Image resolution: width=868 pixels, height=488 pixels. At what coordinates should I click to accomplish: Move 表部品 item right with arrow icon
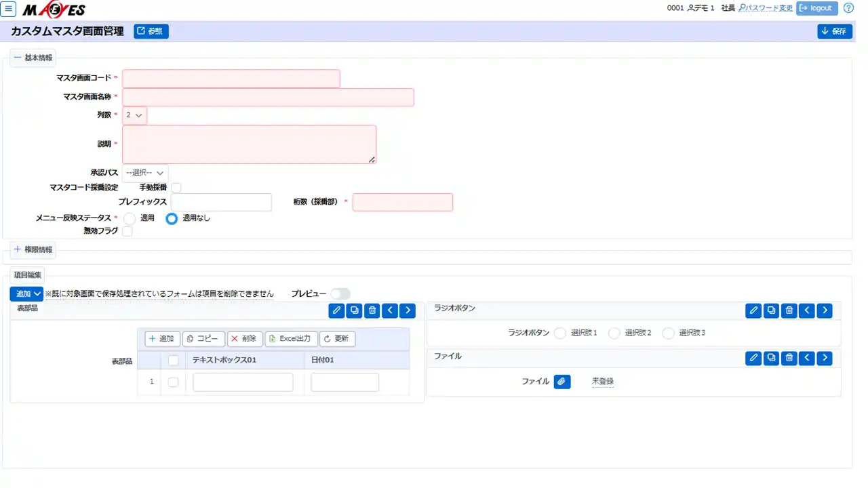click(407, 310)
